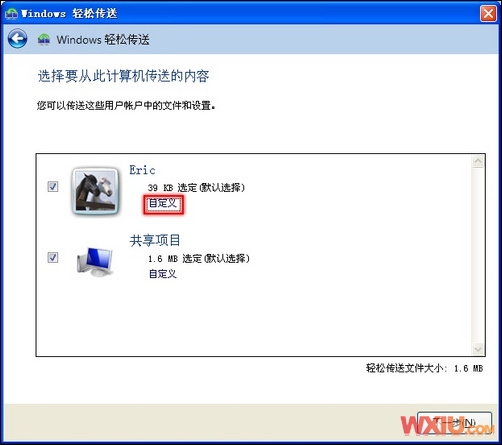The image size is (502, 445).
Task: Open 自定义 link under Eric
Action: (x=163, y=203)
